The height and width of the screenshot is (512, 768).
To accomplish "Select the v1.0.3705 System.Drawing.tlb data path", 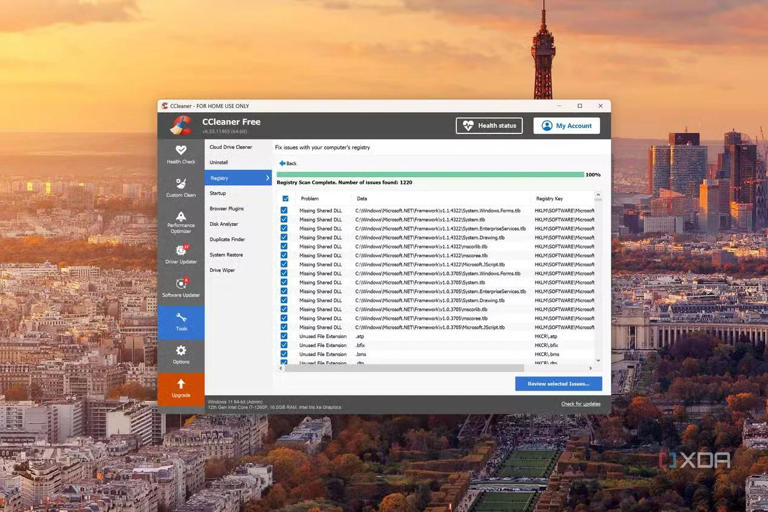I will tap(430, 300).
